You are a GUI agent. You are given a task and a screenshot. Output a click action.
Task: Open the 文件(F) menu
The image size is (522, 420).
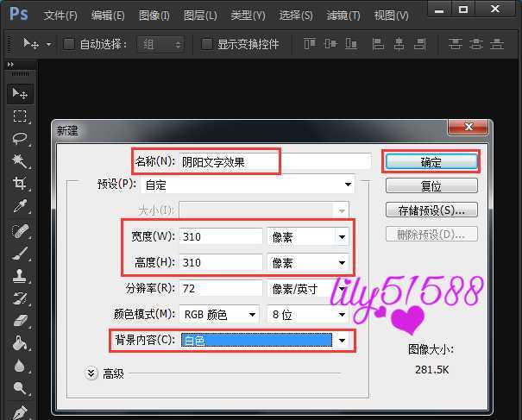(x=60, y=16)
